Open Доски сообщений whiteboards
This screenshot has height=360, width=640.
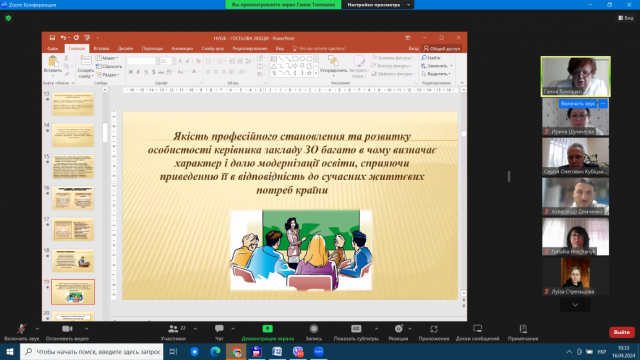point(477,333)
